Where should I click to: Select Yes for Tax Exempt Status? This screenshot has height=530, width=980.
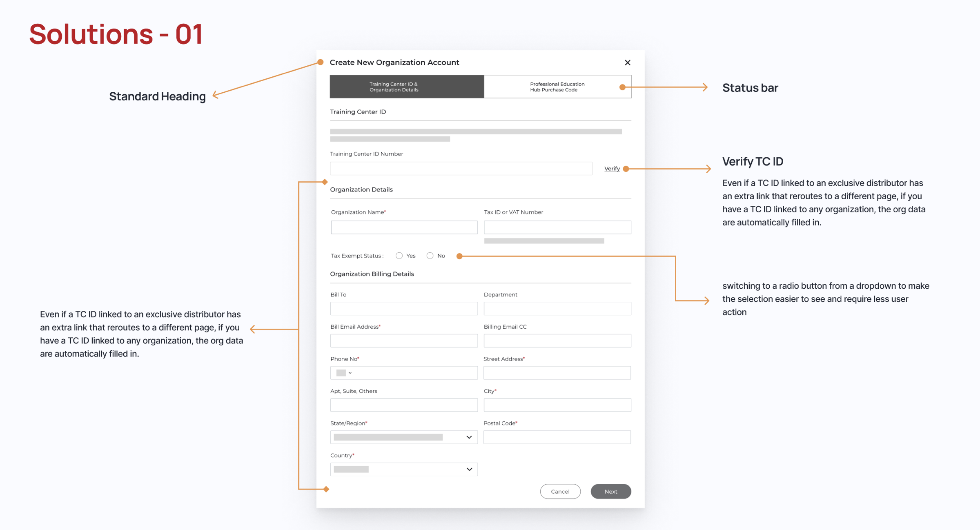point(399,256)
